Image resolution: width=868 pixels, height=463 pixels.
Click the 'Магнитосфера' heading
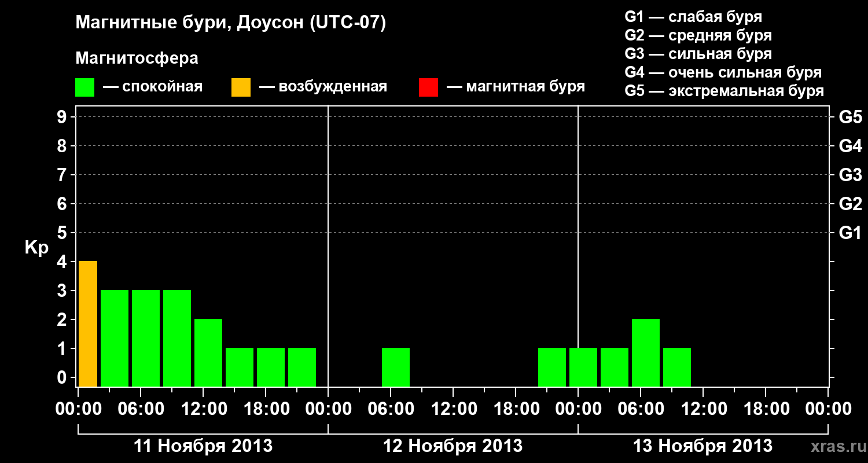pyautogui.click(x=137, y=58)
